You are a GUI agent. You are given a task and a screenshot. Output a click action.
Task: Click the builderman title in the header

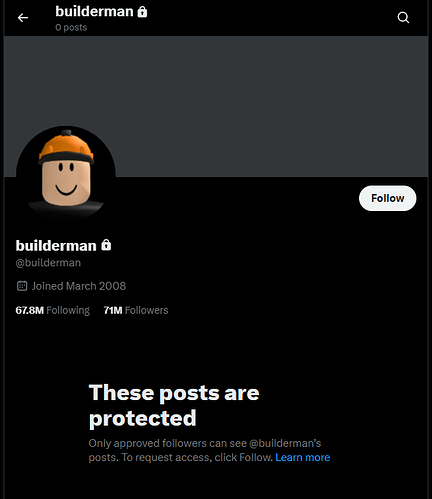pyautogui.click(x=94, y=12)
